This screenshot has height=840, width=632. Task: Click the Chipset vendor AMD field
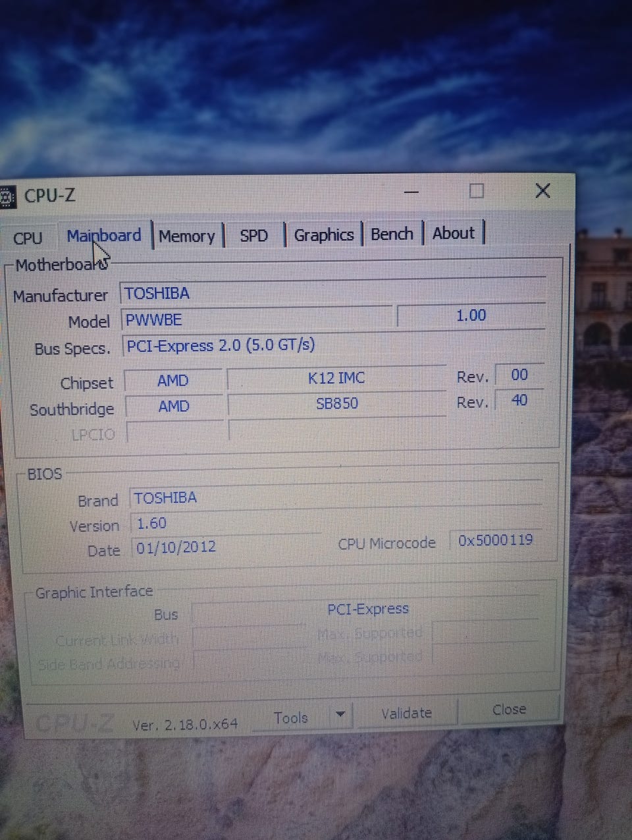click(173, 380)
